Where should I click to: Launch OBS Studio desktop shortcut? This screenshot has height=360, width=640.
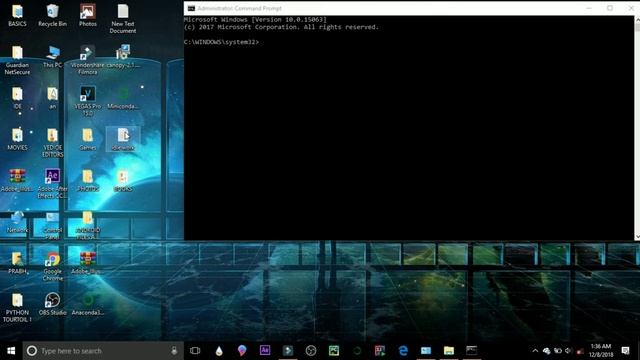pyautogui.click(x=52, y=304)
